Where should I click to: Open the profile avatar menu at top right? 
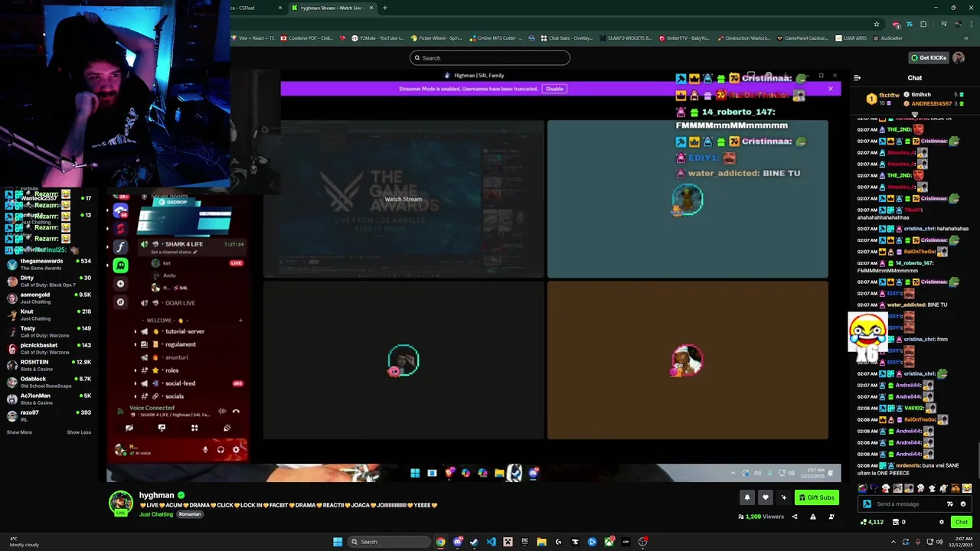pos(960,58)
